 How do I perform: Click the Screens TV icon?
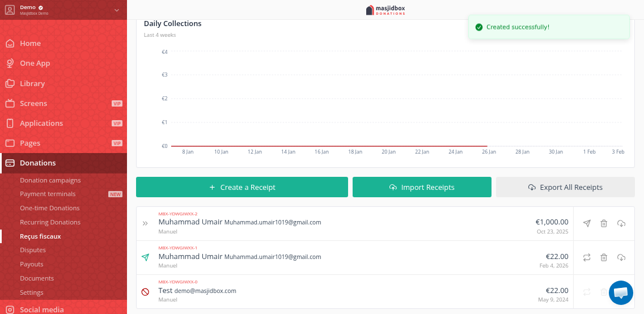[x=10, y=103]
